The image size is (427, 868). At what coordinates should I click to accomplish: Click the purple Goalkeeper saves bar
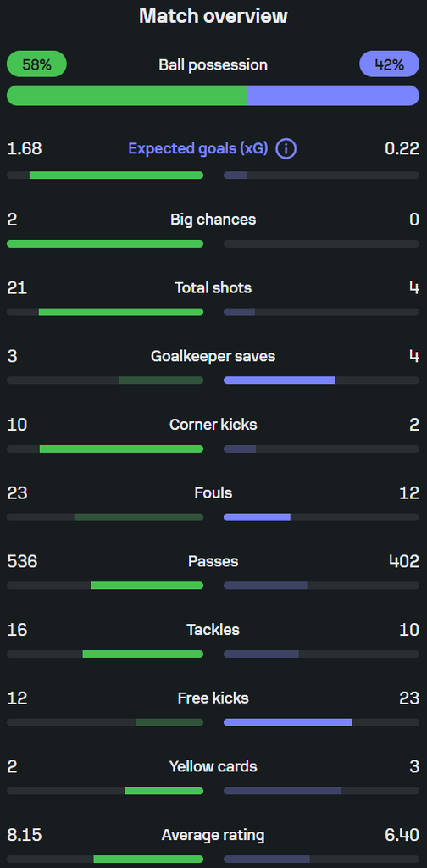point(280,381)
